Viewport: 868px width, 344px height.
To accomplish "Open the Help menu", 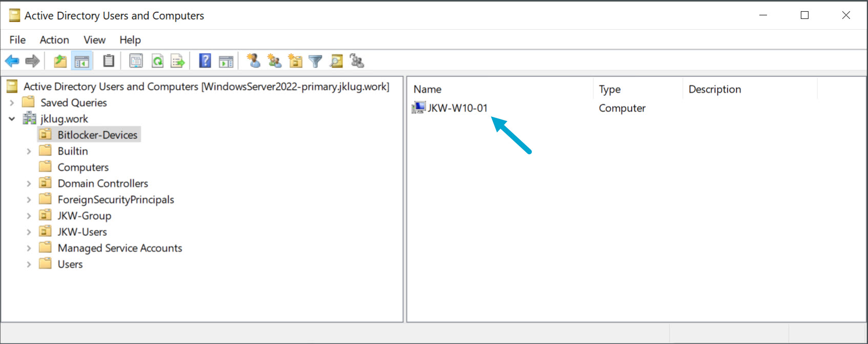I will pos(130,39).
